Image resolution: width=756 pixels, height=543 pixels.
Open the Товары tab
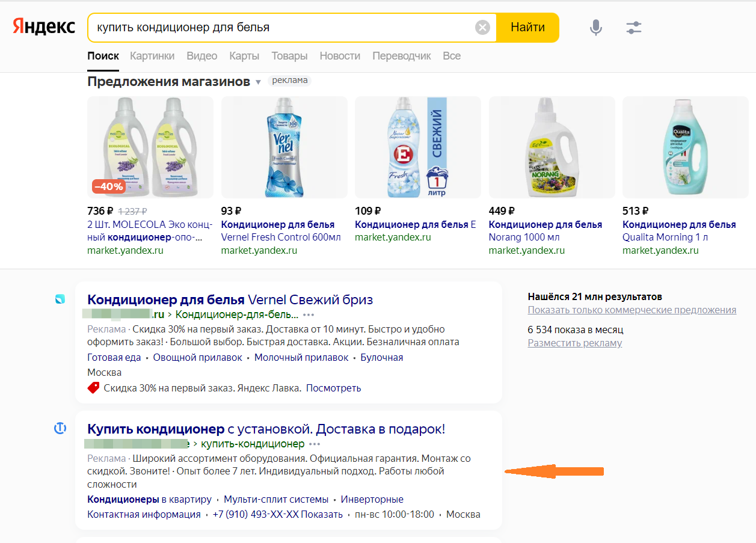(289, 56)
